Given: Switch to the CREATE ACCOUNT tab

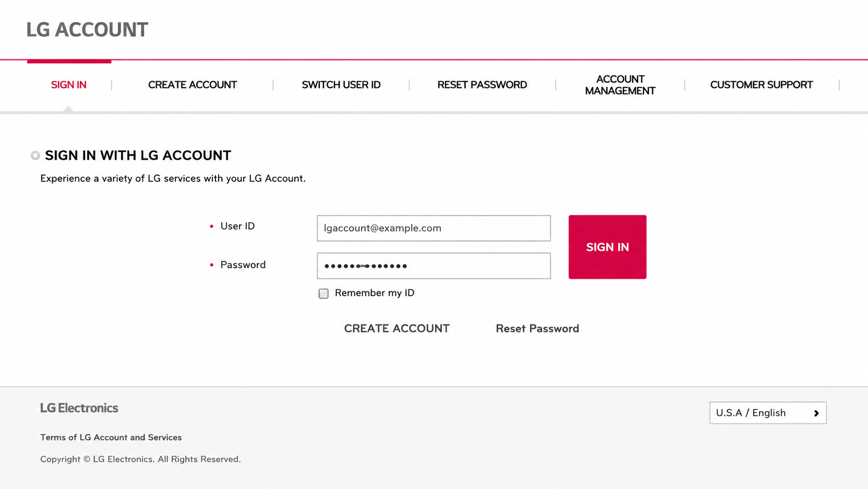Looking at the screenshot, I should (x=193, y=85).
